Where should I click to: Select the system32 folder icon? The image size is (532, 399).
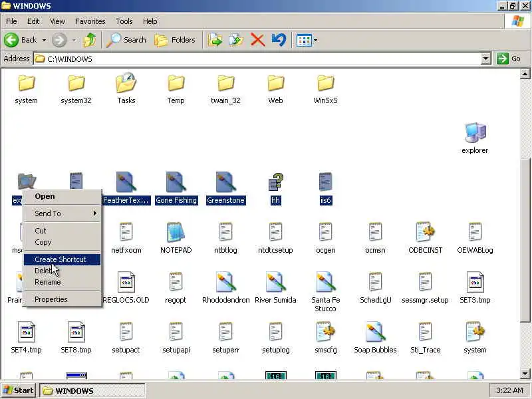point(76,84)
